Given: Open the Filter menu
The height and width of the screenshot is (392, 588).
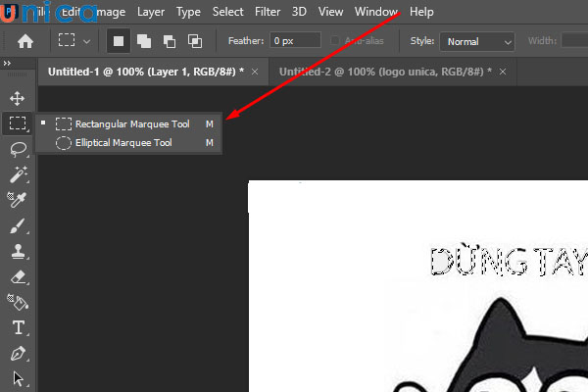Looking at the screenshot, I should coord(268,12).
